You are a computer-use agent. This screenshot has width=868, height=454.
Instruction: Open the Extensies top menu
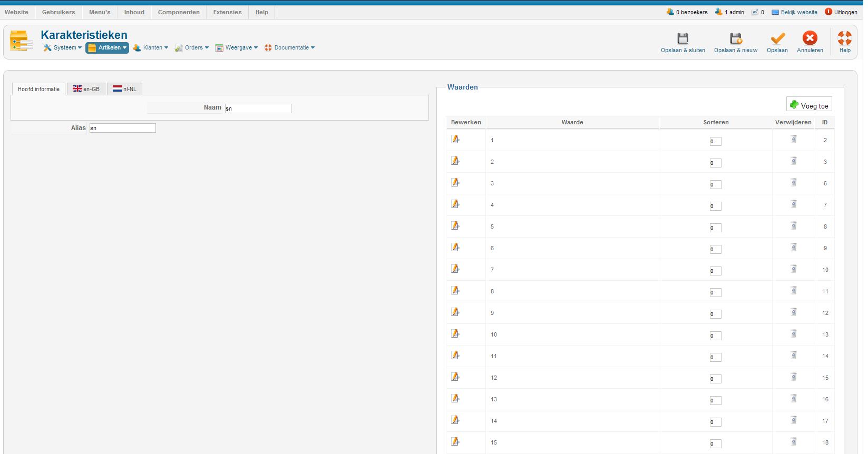(228, 12)
